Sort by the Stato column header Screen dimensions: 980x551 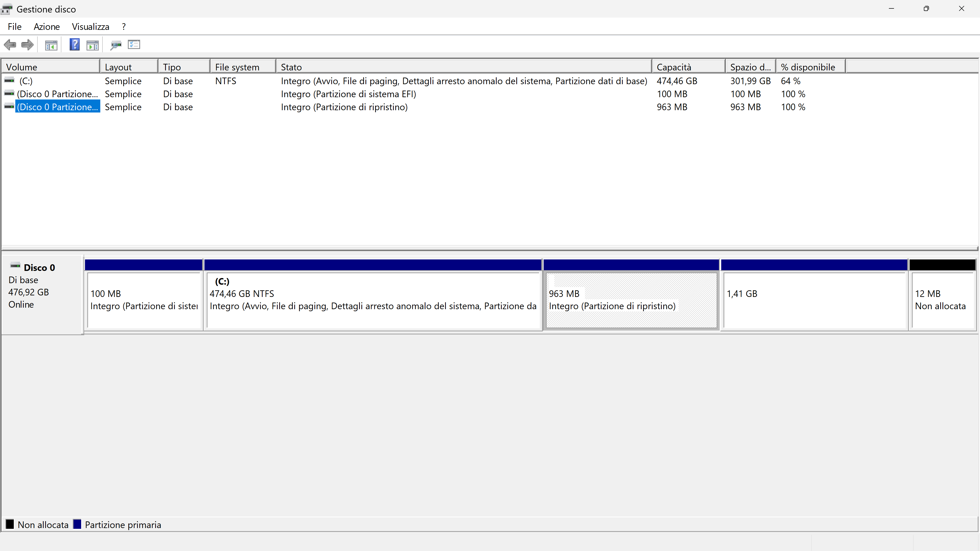pos(464,67)
